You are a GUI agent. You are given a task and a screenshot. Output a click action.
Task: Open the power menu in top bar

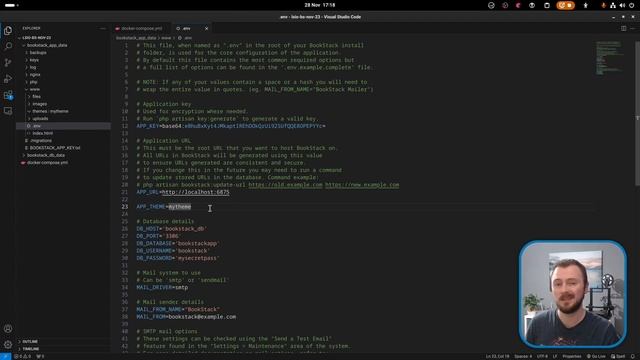tap(631, 5)
